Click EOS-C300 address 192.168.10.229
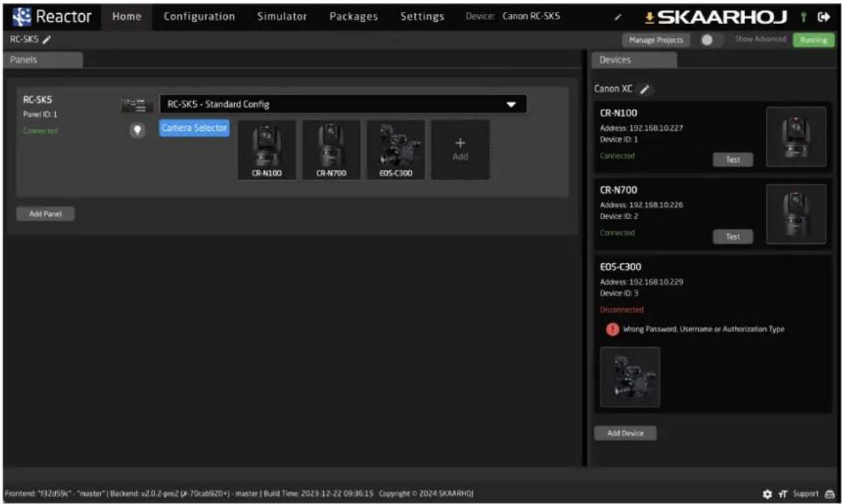The height and width of the screenshot is (504, 842). (x=641, y=282)
